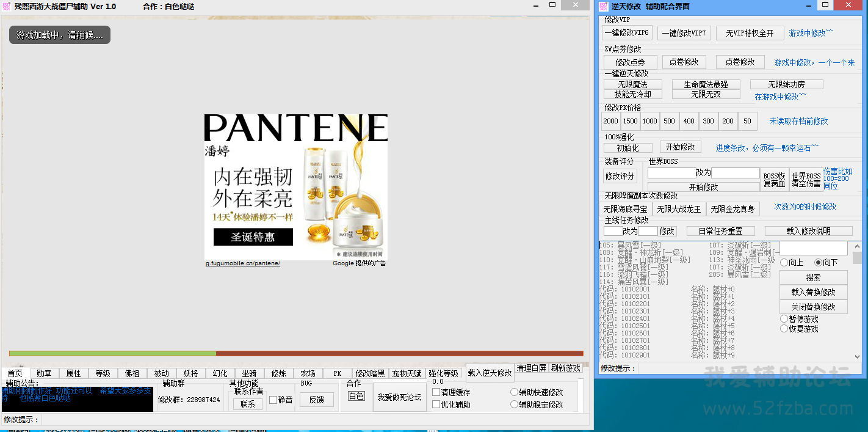Switch to the 勋章 tab
The image size is (868, 432).
44,373
